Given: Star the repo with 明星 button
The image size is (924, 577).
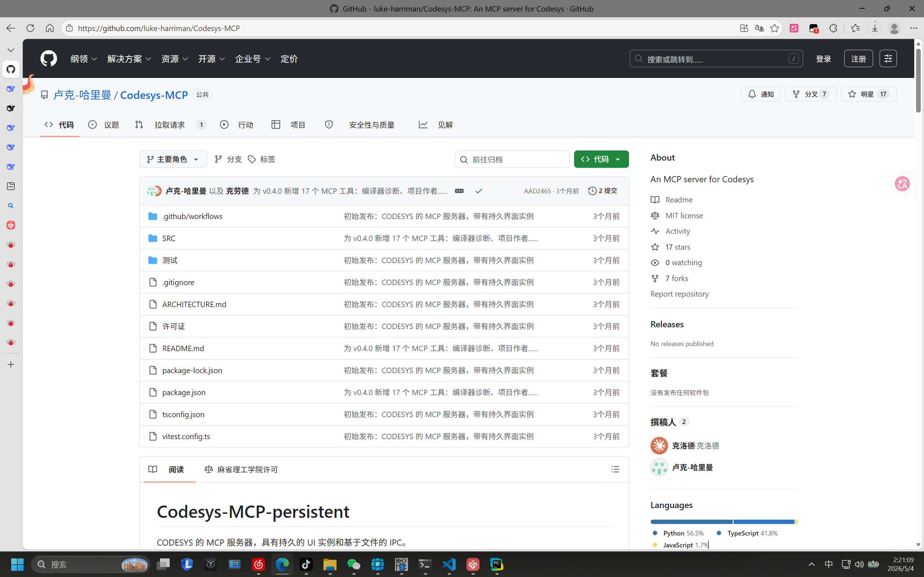Looking at the screenshot, I should pos(868,94).
